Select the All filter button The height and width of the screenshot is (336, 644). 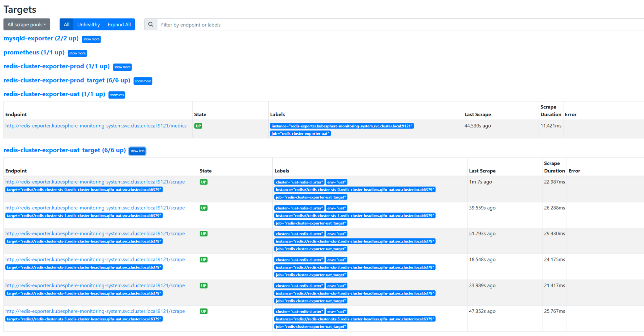[x=67, y=24]
